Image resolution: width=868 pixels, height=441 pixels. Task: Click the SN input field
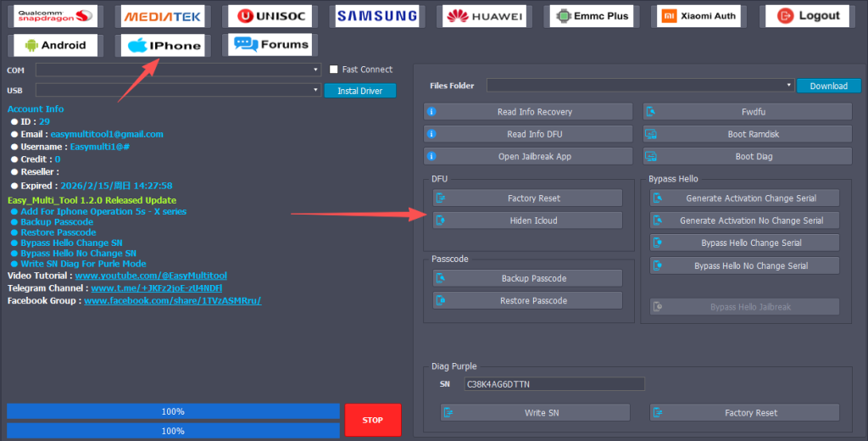(554, 384)
